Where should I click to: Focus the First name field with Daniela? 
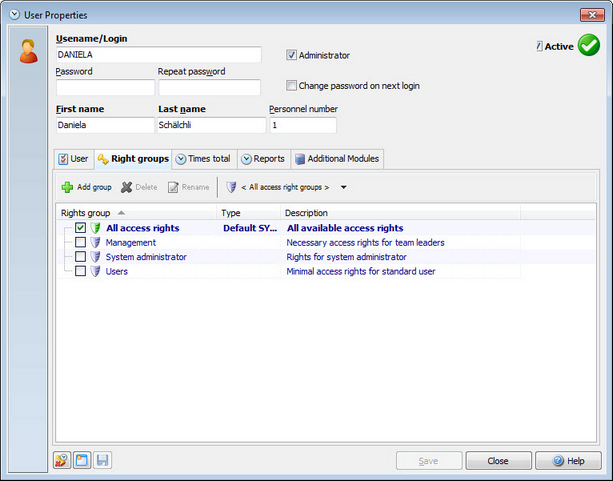105,125
